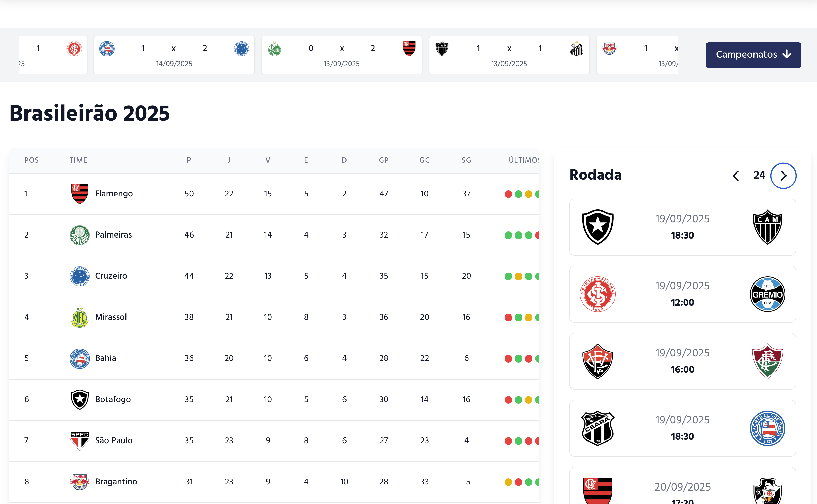Screen dimensions: 817x504
Task: Click the Atlético Mineiro 1 x 1 Santos card
Action: 509,55
